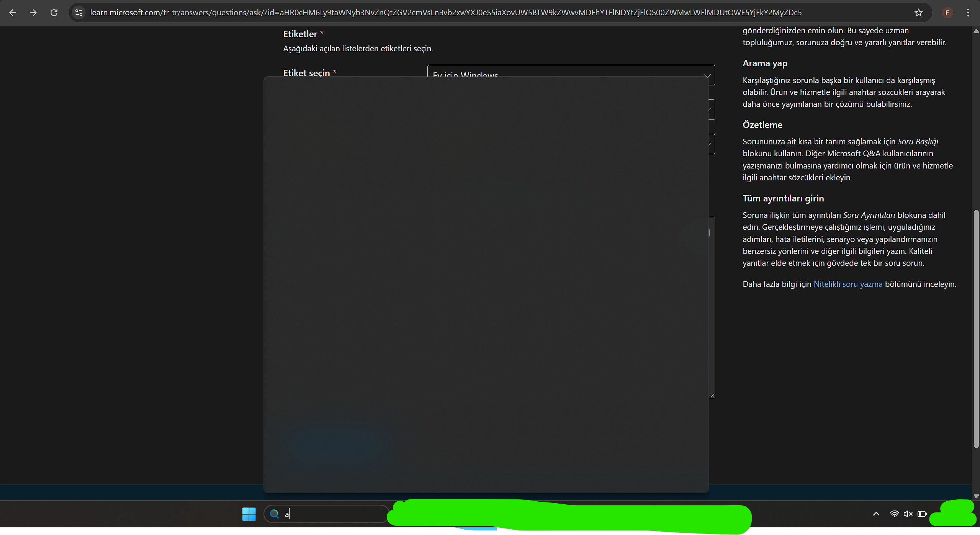Bookmark this page with the star
Image resolution: width=980 pixels, height=535 pixels.
918,13
